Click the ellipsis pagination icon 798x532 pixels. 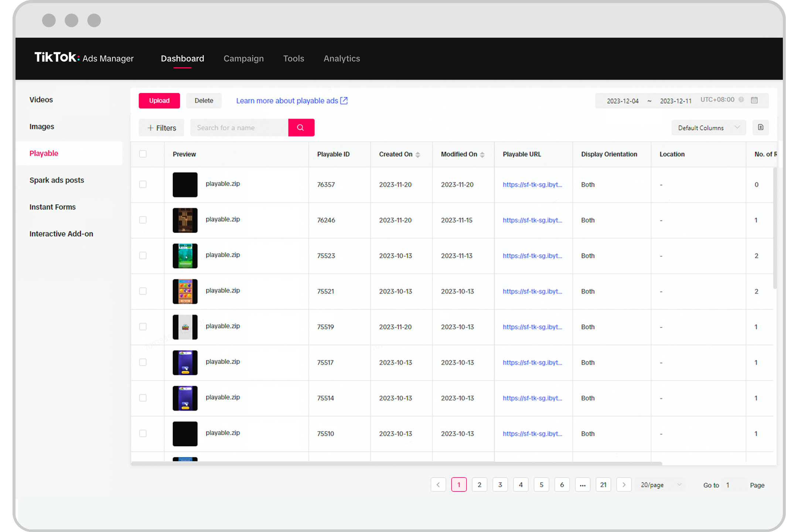pyautogui.click(x=583, y=484)
